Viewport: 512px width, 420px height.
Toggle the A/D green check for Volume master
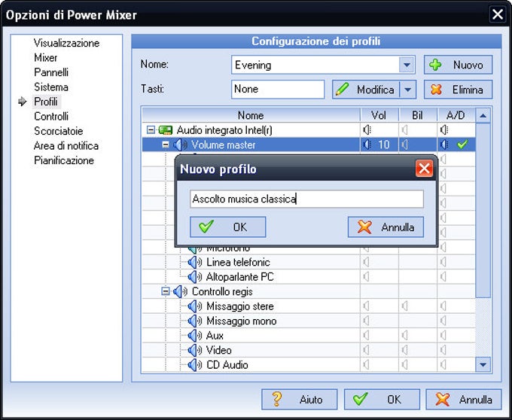(462, 145)
